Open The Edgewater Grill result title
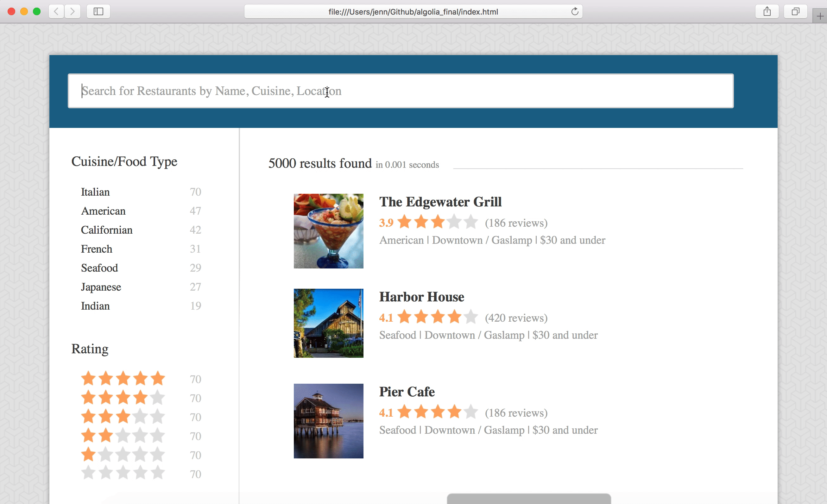The width and height of the screenshot is (827, 504). click(440, 202)
